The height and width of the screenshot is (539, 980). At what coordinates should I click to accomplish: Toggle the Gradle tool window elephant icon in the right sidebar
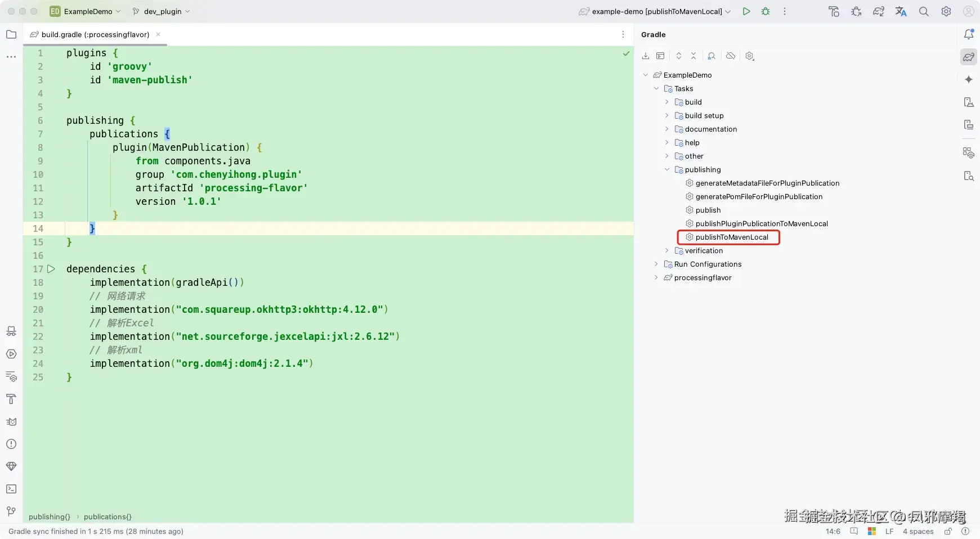coord(969,57)
